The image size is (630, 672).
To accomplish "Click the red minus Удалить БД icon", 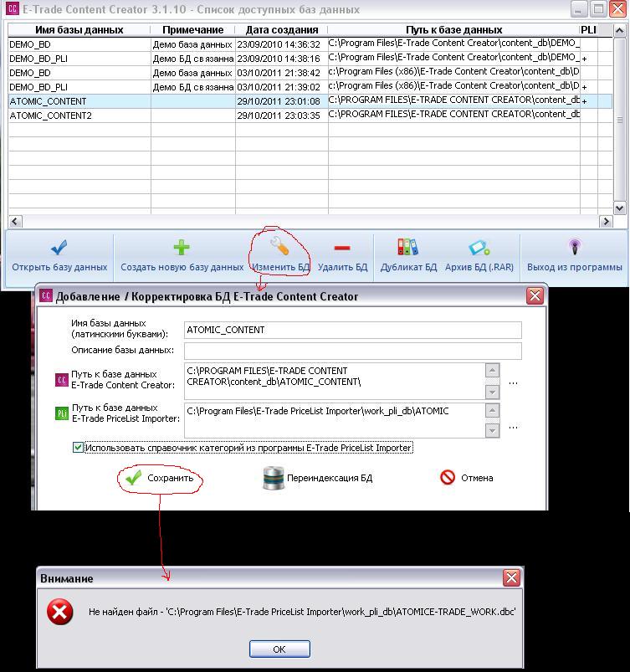I will 342,247.
